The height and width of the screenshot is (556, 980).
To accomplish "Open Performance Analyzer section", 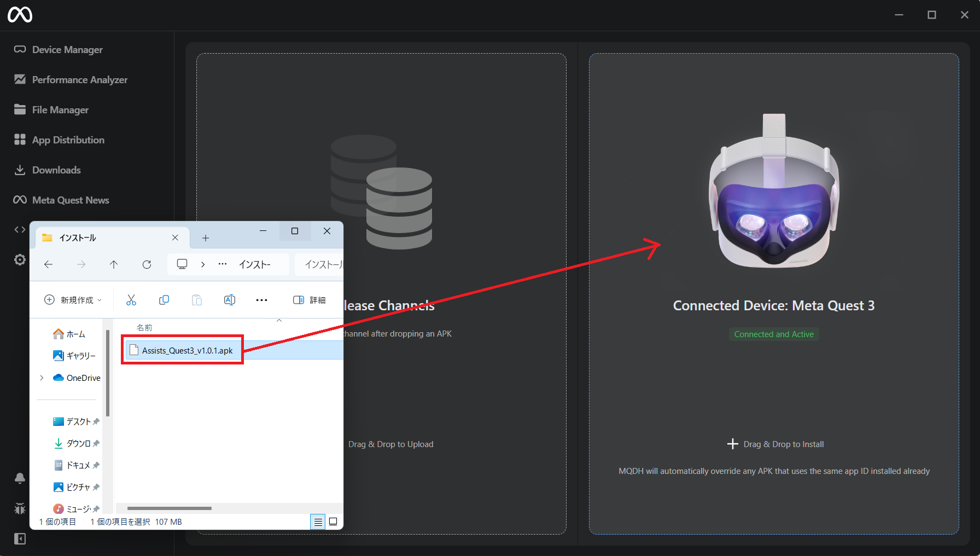I will tap(79, 80).
